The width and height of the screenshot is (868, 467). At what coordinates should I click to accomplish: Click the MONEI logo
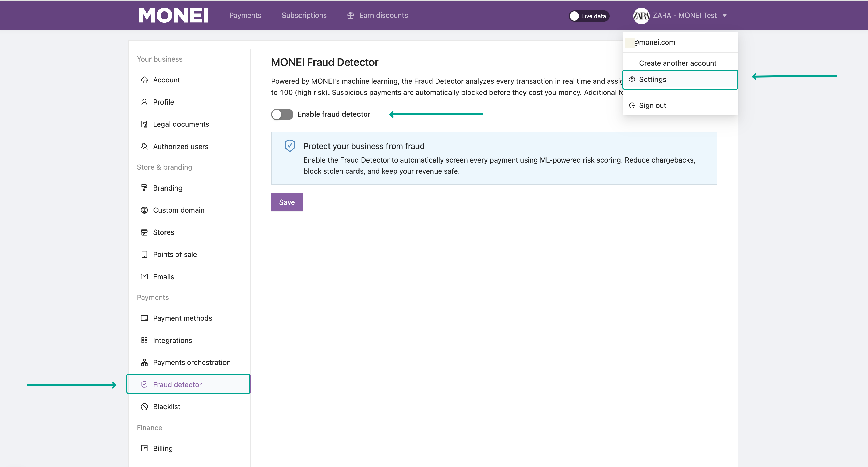174,16
